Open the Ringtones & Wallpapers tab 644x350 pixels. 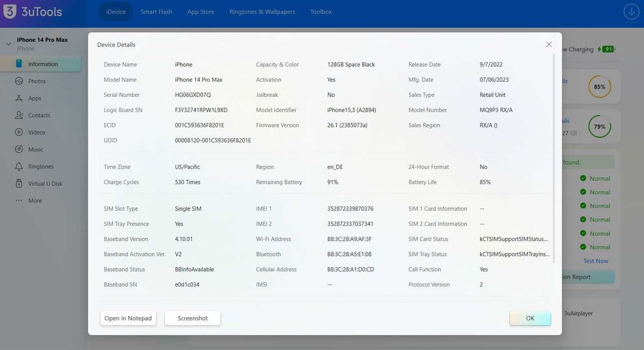pos(262,12)
